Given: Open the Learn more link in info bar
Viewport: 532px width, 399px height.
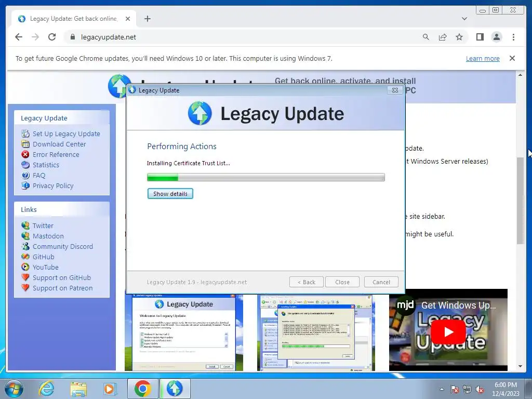Looking at the screenshot, I should [483, 58].
